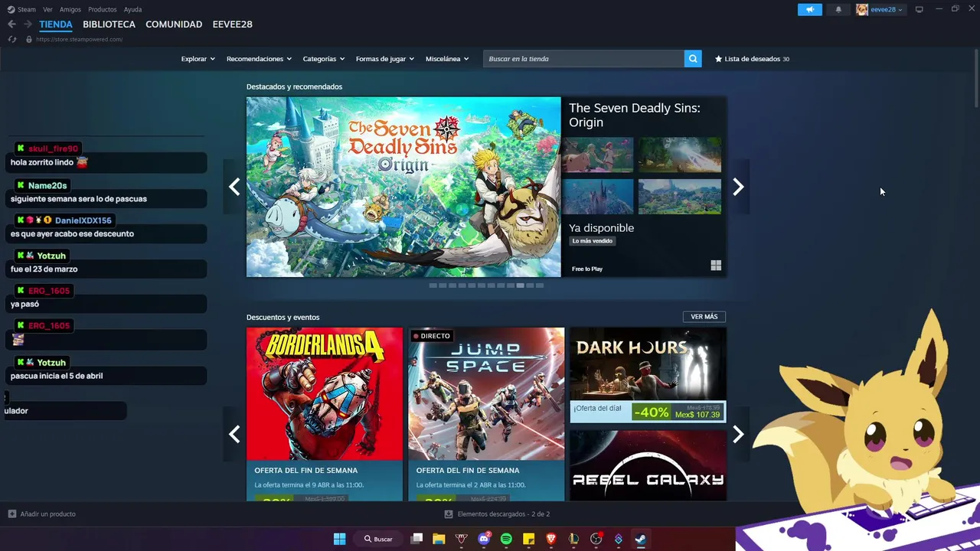The image size is (980, 551).
Task: Go back with the back arrow
Action: 11,24
